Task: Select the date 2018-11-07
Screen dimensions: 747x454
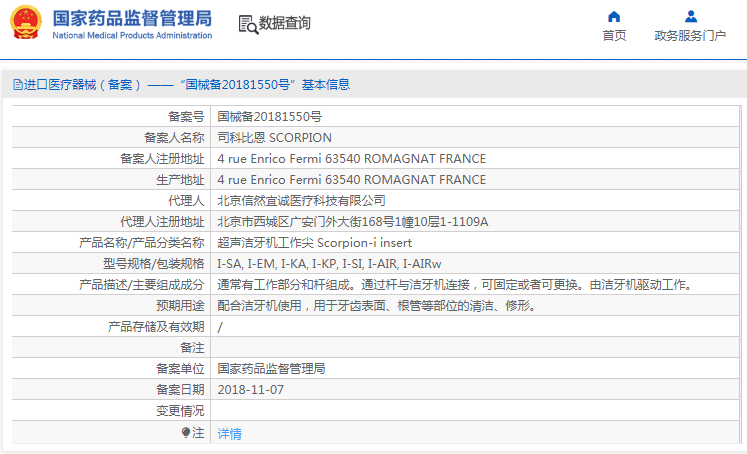Action: tap(251, 390)
